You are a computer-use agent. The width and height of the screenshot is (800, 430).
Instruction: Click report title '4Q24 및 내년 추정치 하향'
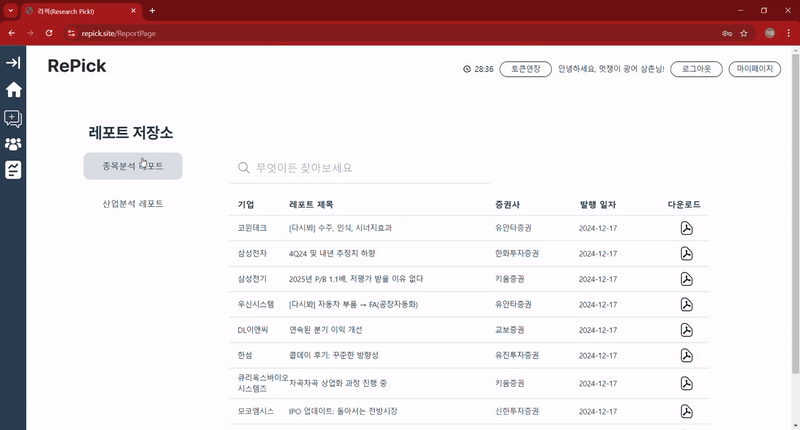(x=332, y=254)
